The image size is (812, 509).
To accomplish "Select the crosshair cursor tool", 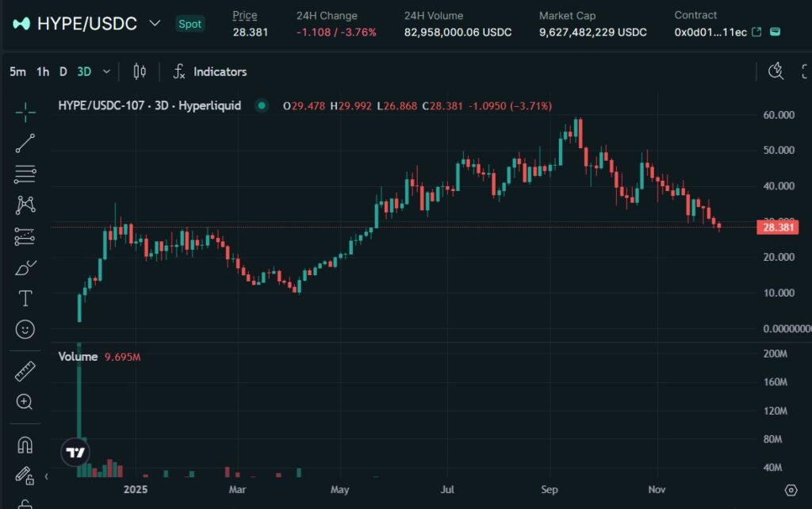I will point(25,112).
